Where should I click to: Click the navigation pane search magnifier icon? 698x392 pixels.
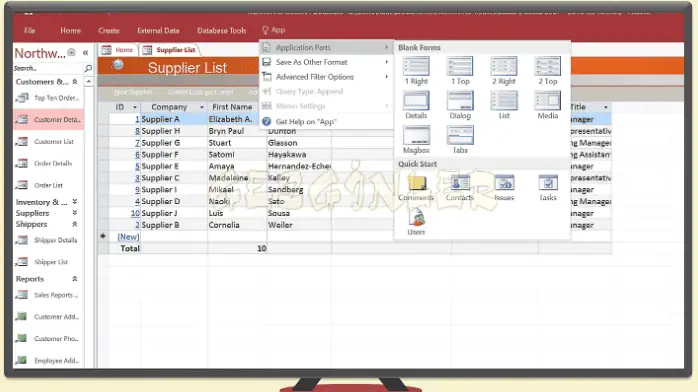pos(88,68)
